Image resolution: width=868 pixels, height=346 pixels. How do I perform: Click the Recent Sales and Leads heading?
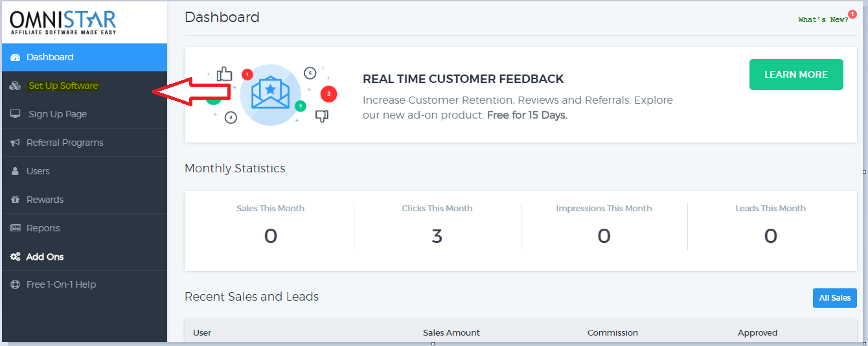tap(252, 297)
